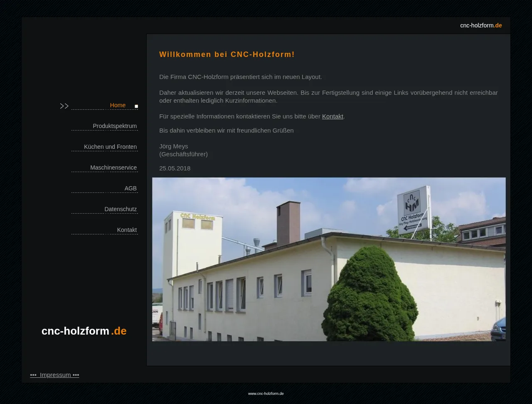
Task: Select Maschinenservice in the sidebar
Action: pos(113,168)
